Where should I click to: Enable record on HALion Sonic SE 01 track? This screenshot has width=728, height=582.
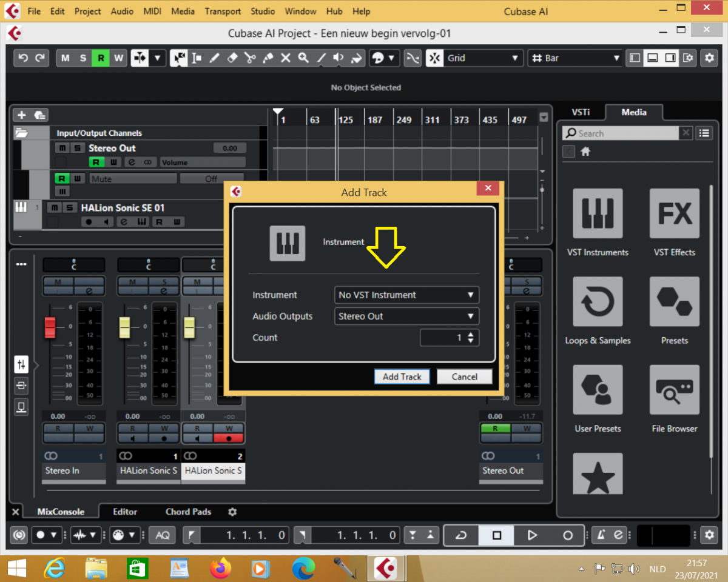click(89, 222)
